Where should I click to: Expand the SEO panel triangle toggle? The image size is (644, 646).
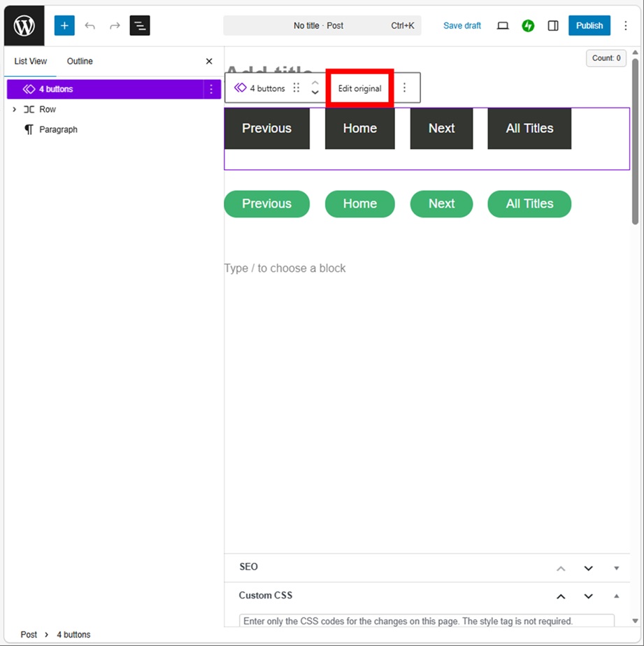tap(616, 568)
